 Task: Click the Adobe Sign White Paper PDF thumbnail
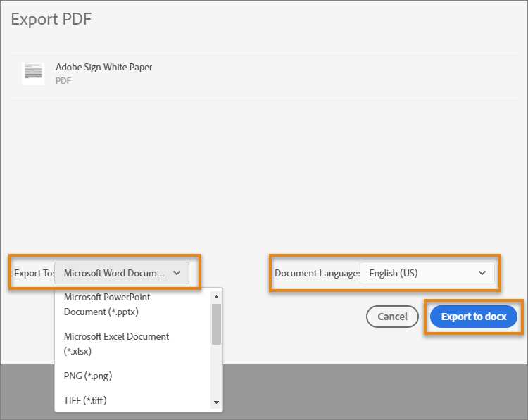(33, 72)
